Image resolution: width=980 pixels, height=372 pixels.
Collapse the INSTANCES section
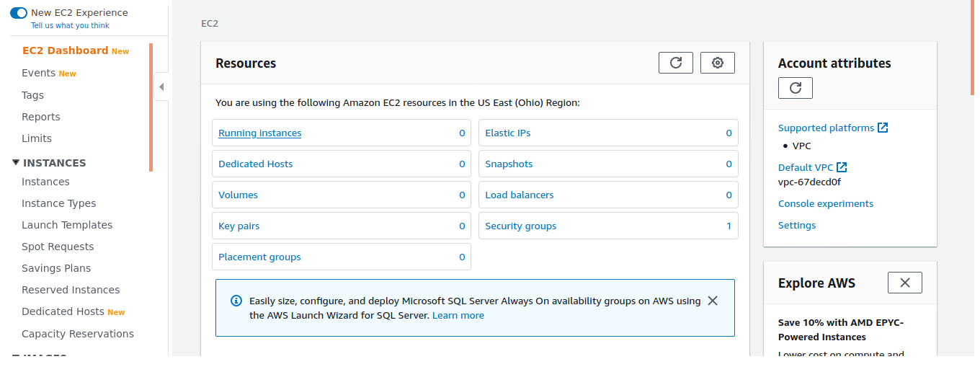tap(16, 163)
